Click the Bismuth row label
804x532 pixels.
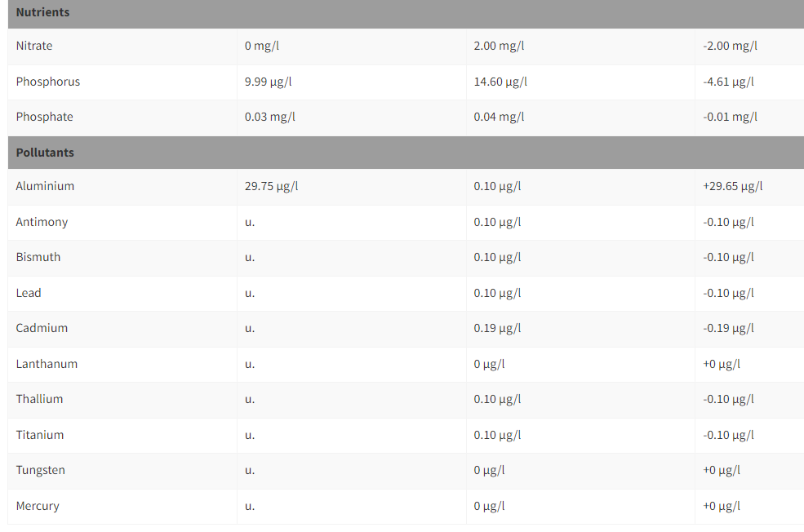(38, 257)
